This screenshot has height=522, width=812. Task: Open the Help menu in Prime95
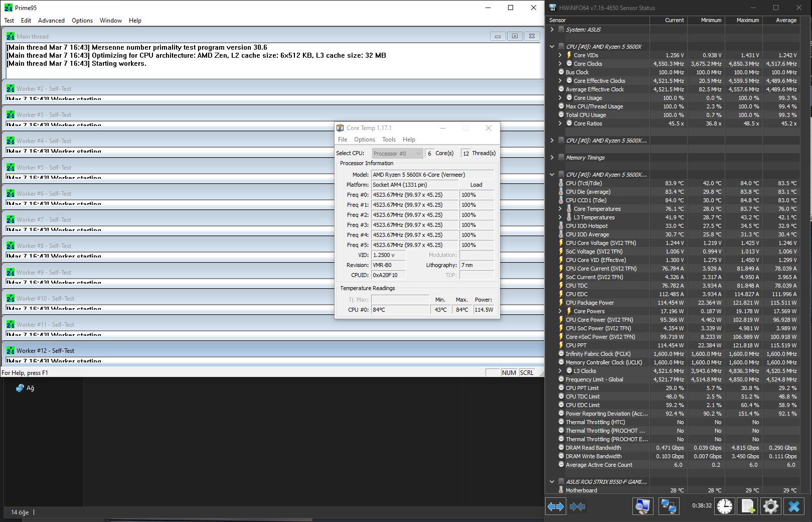click(x=135, y=21)
